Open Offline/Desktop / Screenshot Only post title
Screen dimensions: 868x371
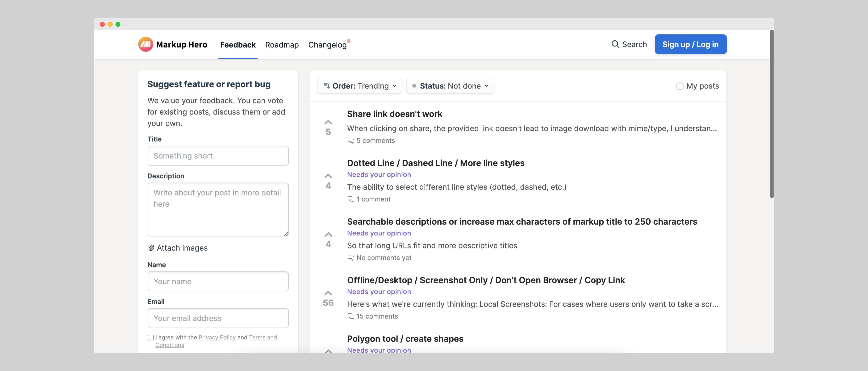(486, 280)
